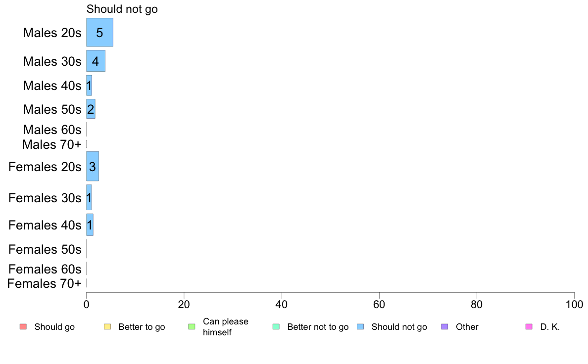Click the red Should go legend swatch
Image resolution: width=588 pixels, height=364 pixels.
(23, 326)
